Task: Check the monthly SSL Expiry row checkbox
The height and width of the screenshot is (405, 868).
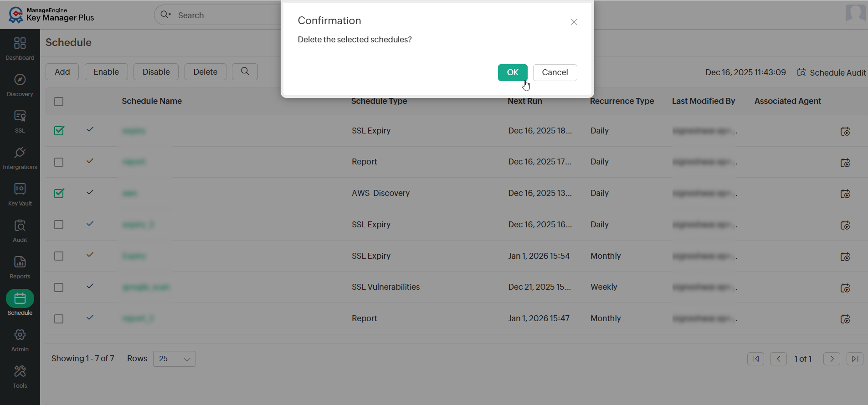Action: pyautogui.click(x=59, y=256)
